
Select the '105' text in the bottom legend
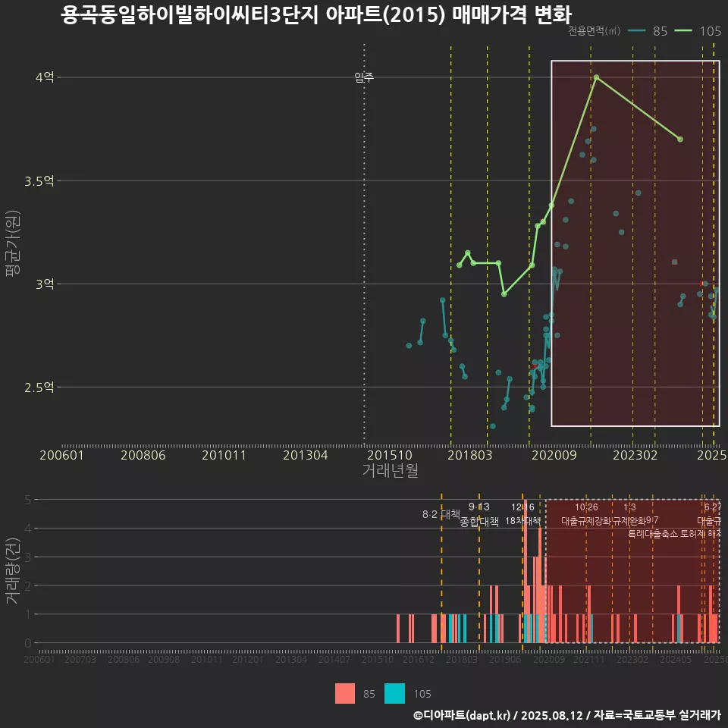click(x=422, y=694)
